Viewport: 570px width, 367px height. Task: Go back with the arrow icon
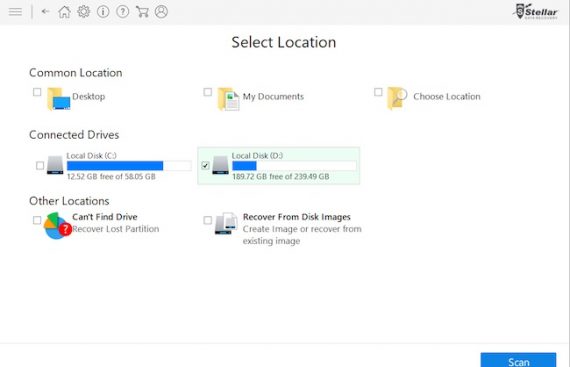(45, 12)
